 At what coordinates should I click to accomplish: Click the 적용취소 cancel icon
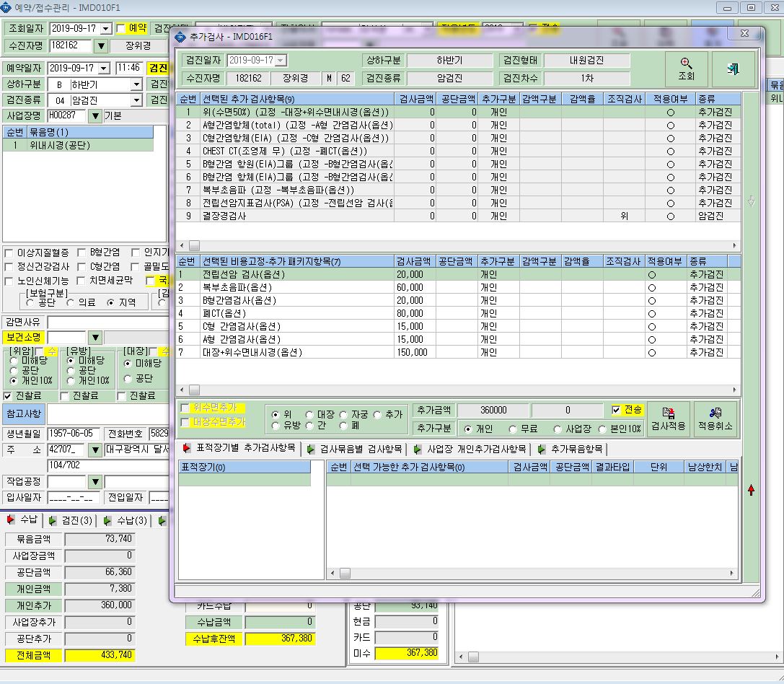(x=715, y=413)
